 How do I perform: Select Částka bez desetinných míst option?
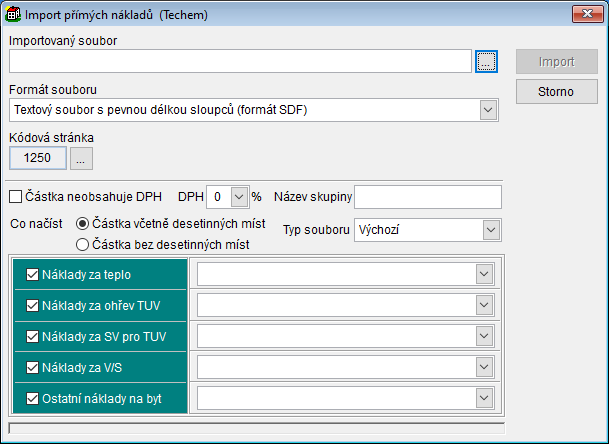tap(83, 243)
